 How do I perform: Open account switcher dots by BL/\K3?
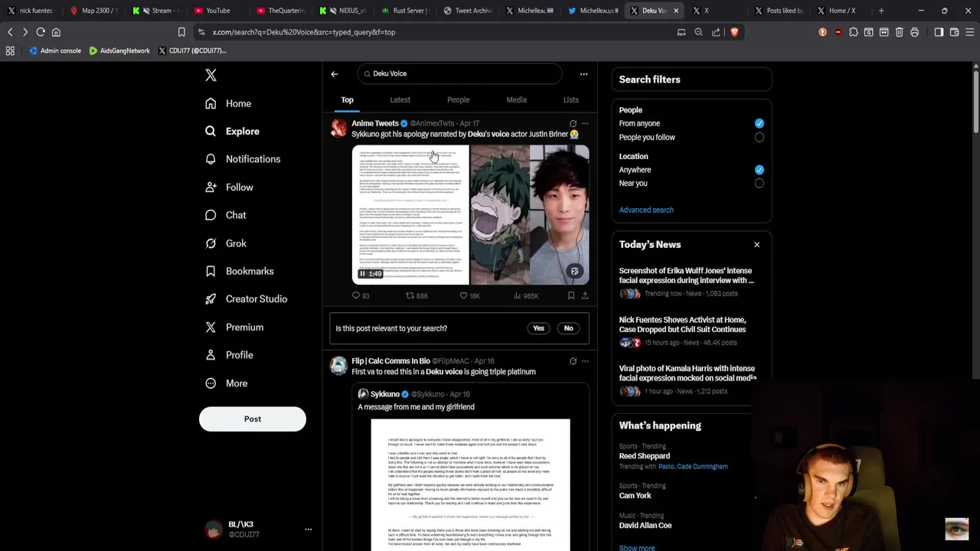point(309,530)
